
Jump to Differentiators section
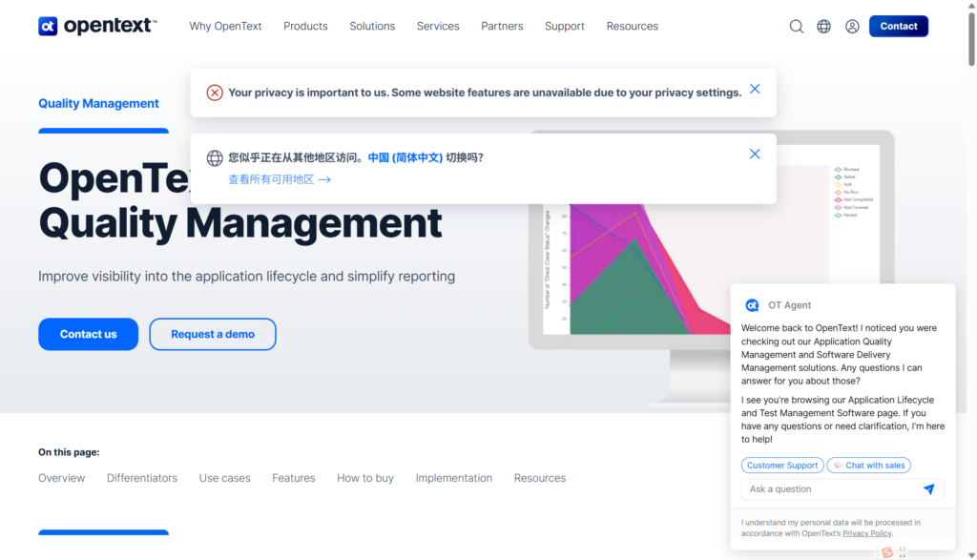pos(142,478)
